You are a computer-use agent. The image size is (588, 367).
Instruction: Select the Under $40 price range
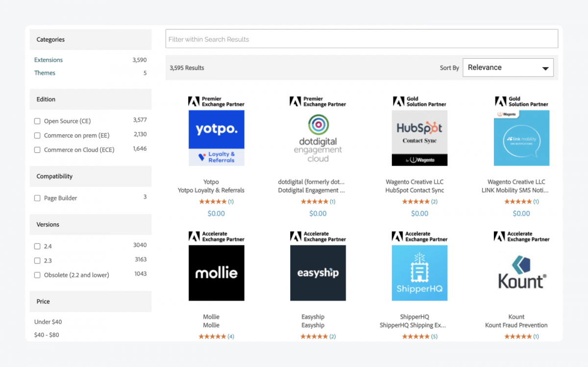tap(48, 322)
